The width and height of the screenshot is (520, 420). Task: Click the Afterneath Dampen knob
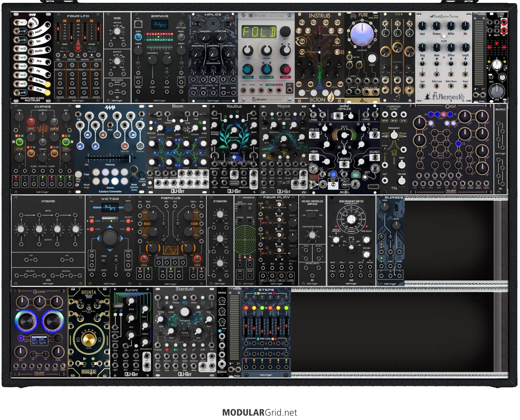(437, 26)
